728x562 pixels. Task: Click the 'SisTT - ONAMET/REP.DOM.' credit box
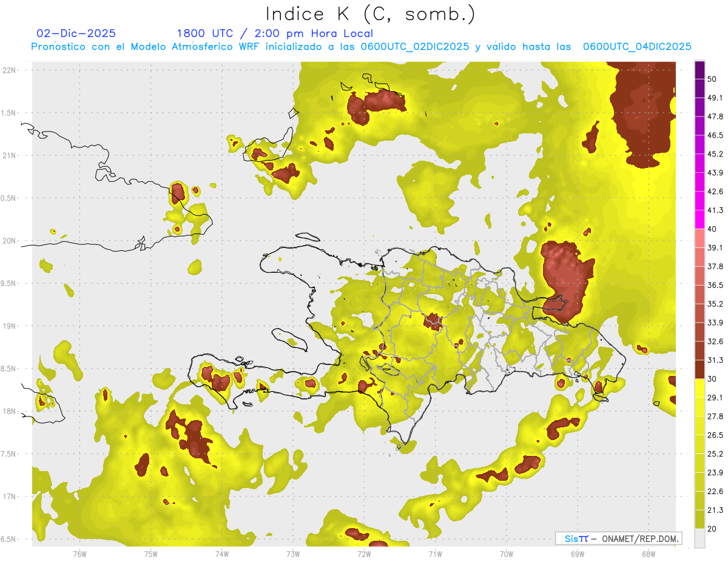pos(618,538)
